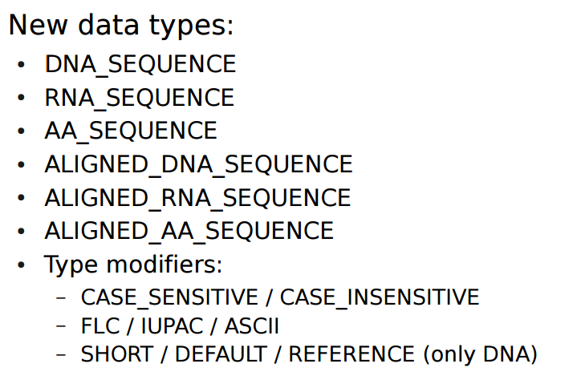Click on ALIGNED_AA_SEQUENCE text
The width and height of the screenshot is (577, 392).
pos(189,231)
